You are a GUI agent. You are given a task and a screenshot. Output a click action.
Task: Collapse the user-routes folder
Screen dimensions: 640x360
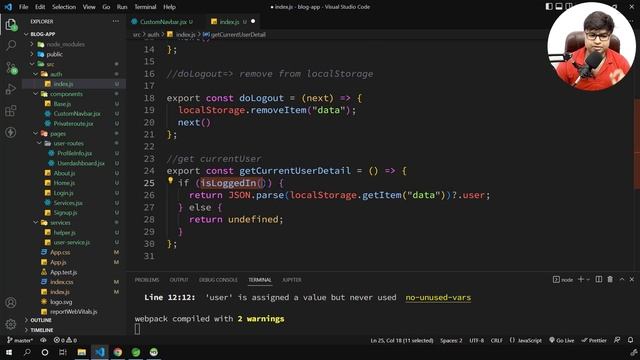tap(68, 143)
